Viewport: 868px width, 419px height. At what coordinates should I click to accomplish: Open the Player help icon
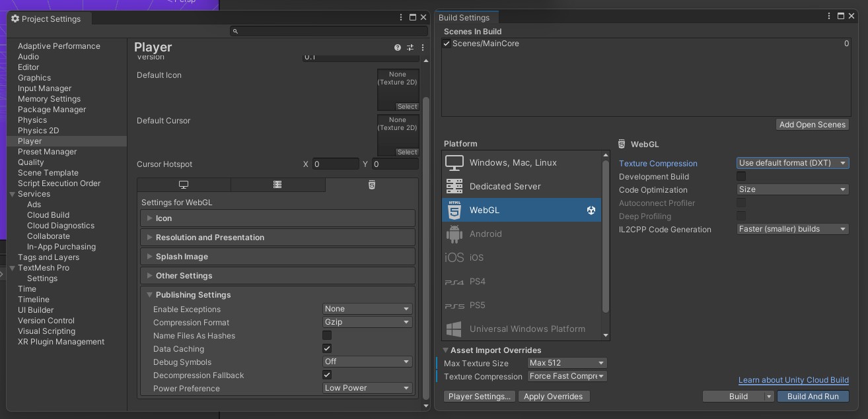click(x=398, y=48)
